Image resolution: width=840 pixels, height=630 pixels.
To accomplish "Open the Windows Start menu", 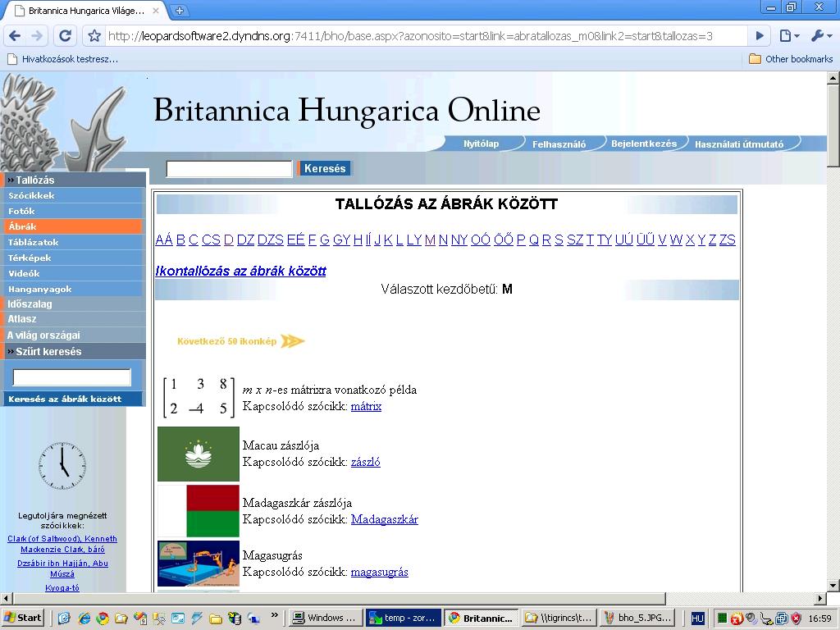I will [x=22, y=618].
